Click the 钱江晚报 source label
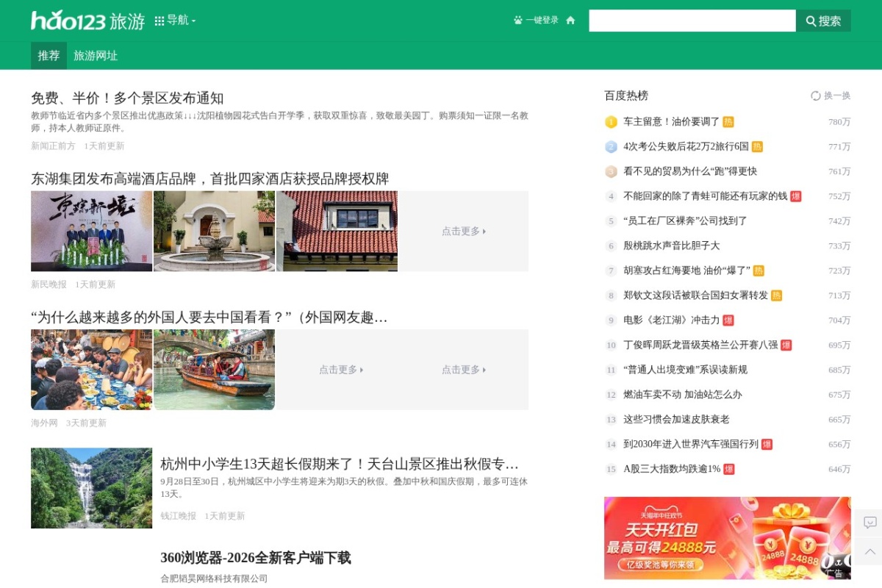Screen dimensions: 882x588 (x=179, y=516)
